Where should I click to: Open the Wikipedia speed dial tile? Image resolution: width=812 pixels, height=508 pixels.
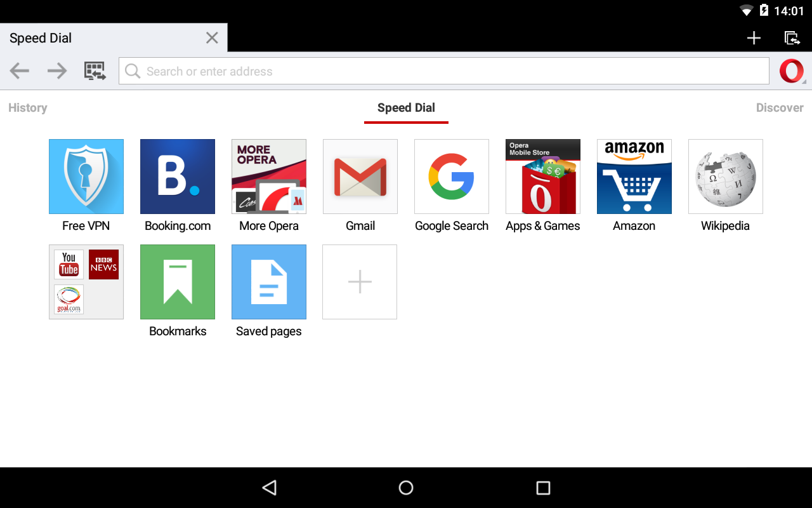[x=726, y=177]
